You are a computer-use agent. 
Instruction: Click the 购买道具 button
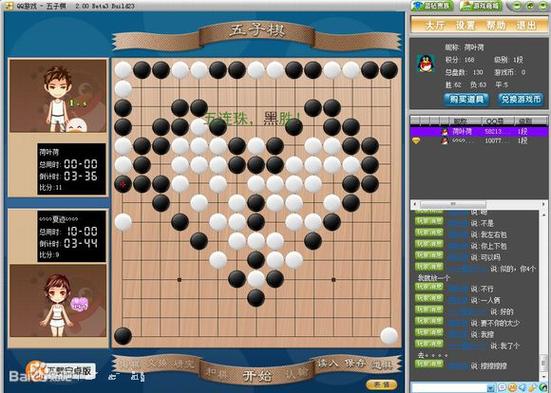point(466,99)
